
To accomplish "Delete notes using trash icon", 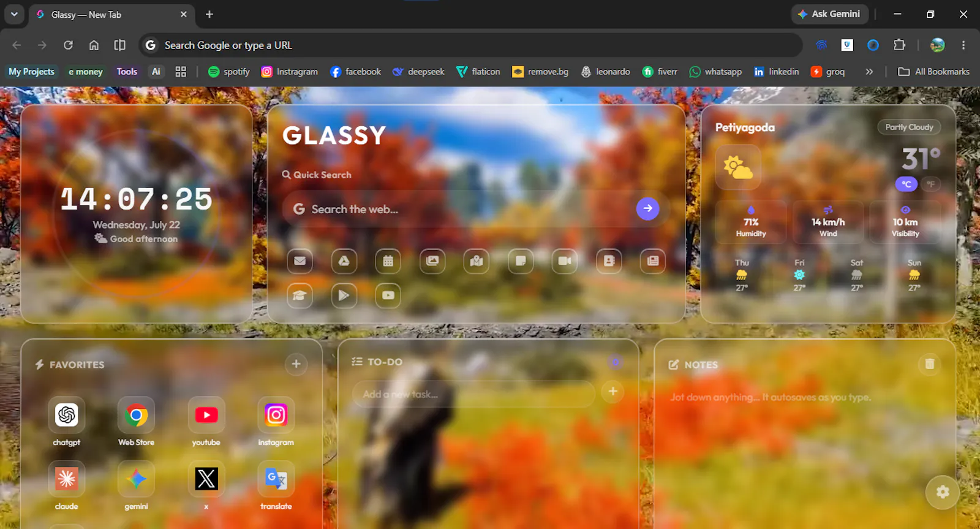I will (x=930, y=364).
